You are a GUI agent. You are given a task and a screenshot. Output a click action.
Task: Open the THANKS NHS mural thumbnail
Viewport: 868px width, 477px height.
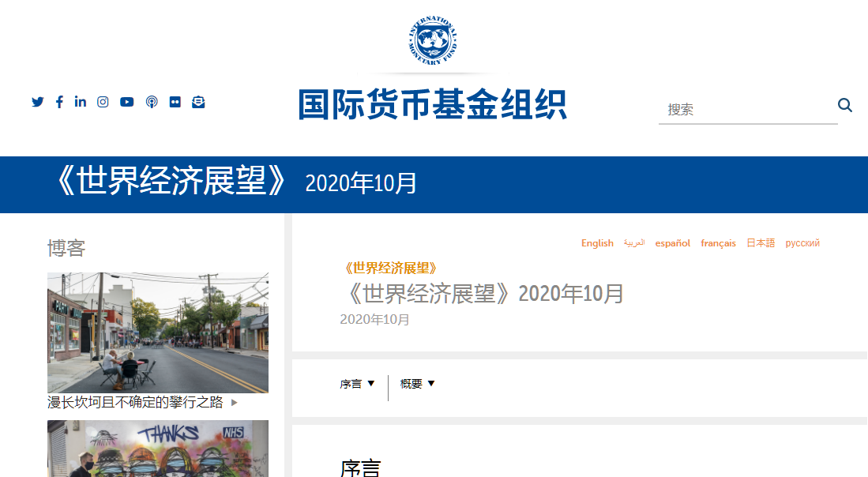coord(158,449)
